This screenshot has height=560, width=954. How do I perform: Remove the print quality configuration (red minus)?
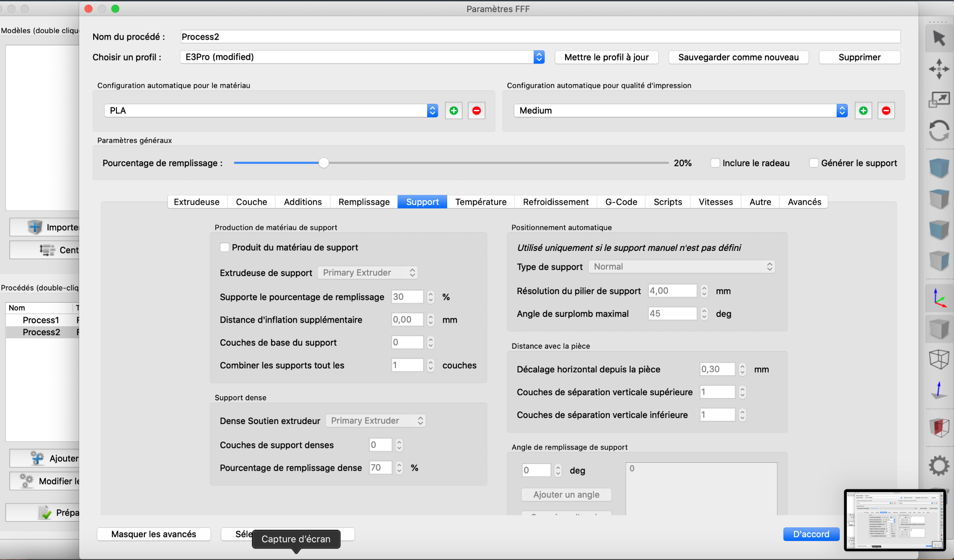(886, 111)
